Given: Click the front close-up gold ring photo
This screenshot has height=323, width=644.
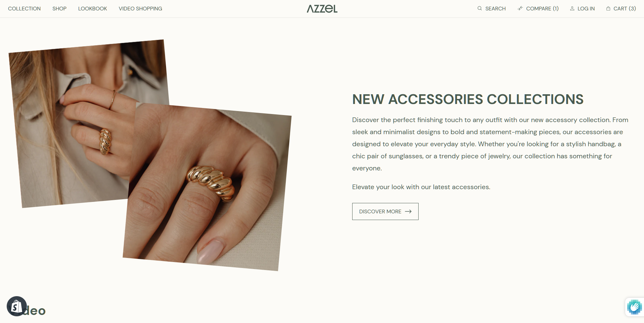Looking at the screenshot, I should point(207,186).
